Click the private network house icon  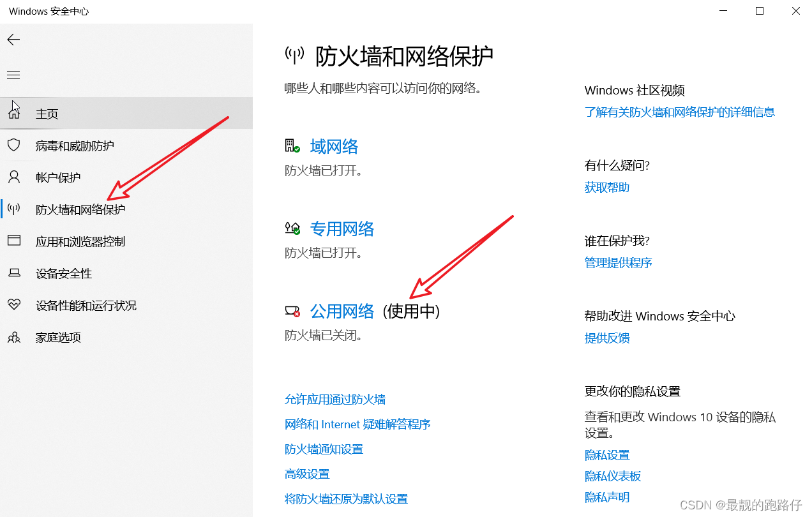[x=292, y=229]
